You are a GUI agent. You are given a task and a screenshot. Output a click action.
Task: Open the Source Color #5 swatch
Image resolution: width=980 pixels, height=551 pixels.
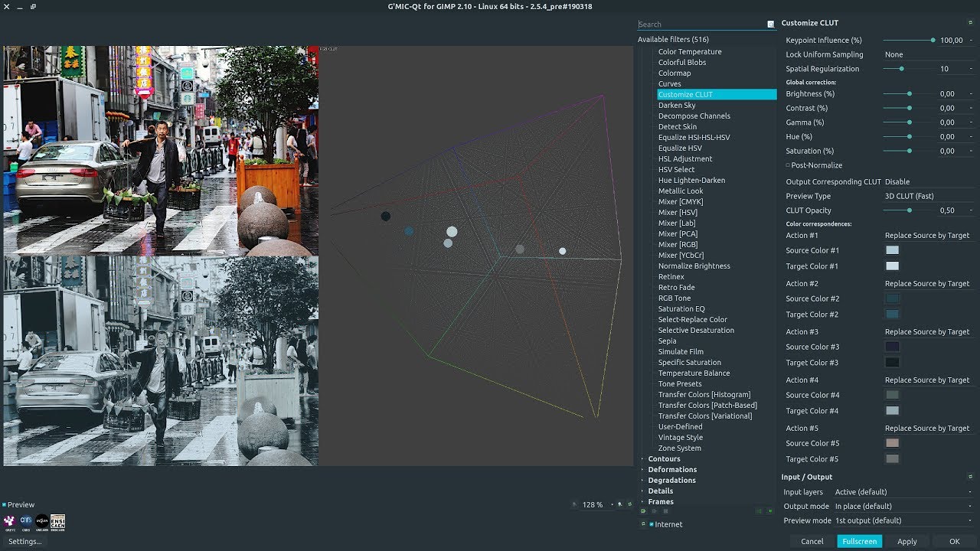(892, 443)
